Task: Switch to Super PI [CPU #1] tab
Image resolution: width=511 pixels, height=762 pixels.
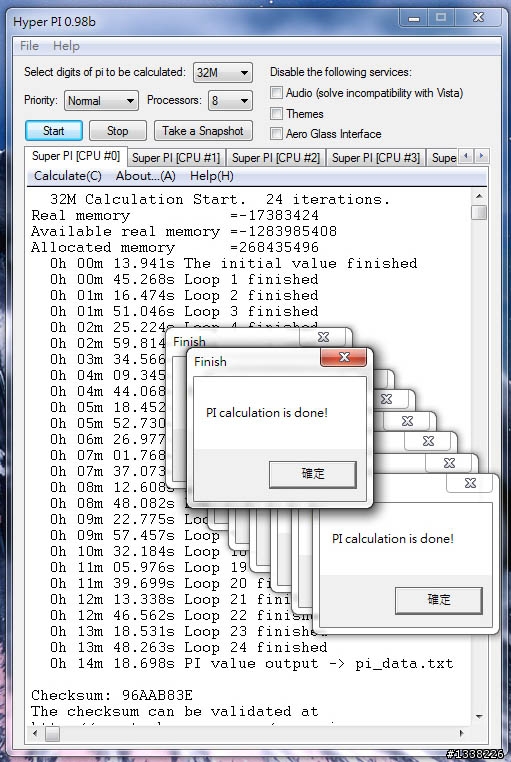Action: tap(176, 157)
